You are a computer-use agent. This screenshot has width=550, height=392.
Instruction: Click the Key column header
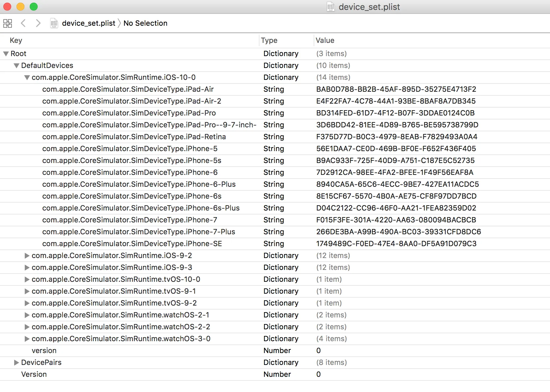(x=16, y=40)
